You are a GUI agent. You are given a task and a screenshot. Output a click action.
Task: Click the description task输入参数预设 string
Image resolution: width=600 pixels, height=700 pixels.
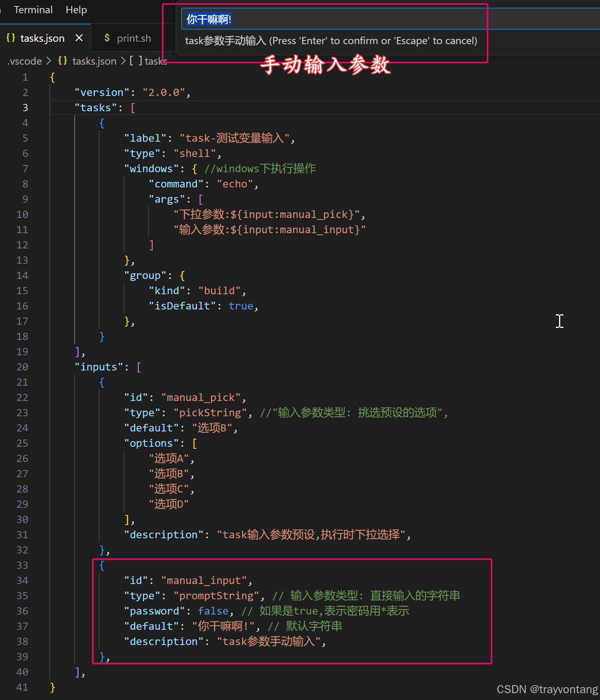[x=311, y=535]
